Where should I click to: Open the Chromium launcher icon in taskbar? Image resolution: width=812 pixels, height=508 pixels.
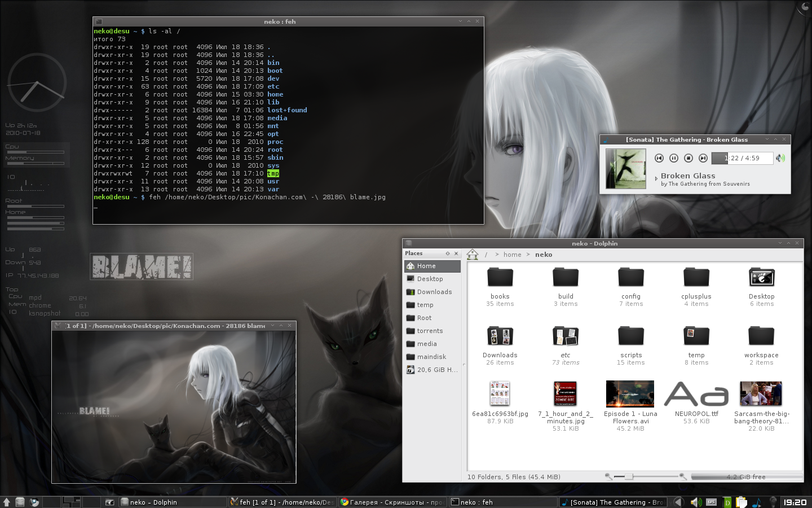click(x=34, y=502)
